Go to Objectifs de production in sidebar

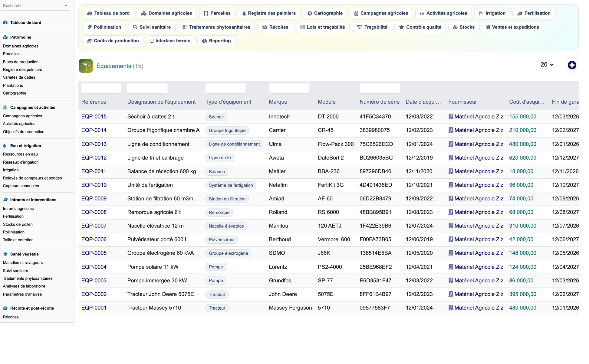24,132
